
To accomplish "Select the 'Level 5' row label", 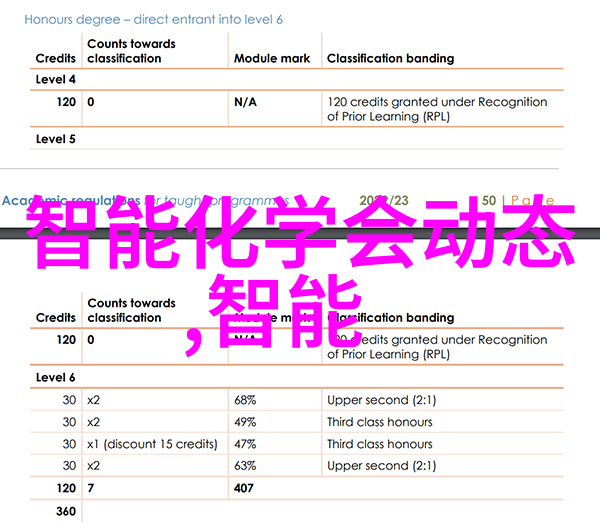I will pyautogui.click(x=55, y=139).
